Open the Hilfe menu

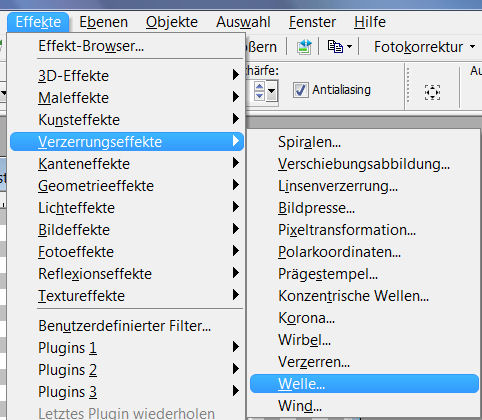tap(370, 22)
